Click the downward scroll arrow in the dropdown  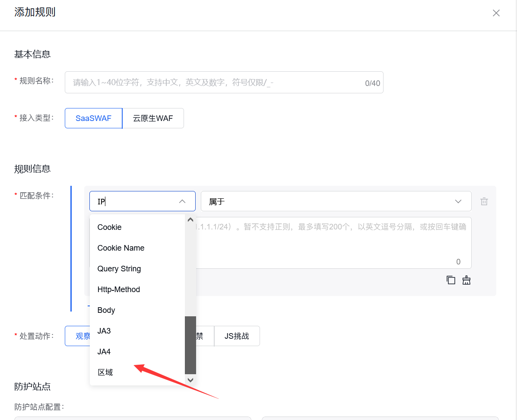point(190,380)
